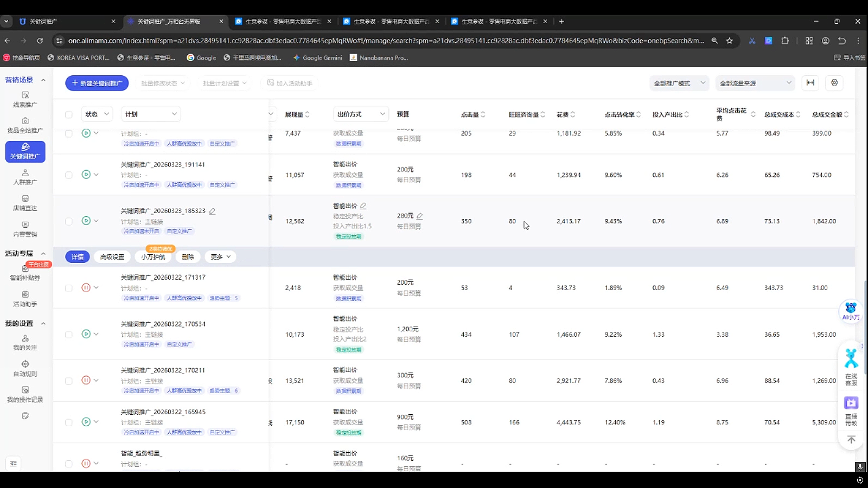This screenshot has height=488, width=868.
Task: Toggle the select-all checkbox in table header
Action: pyautogui.click(x=69, y=114)
